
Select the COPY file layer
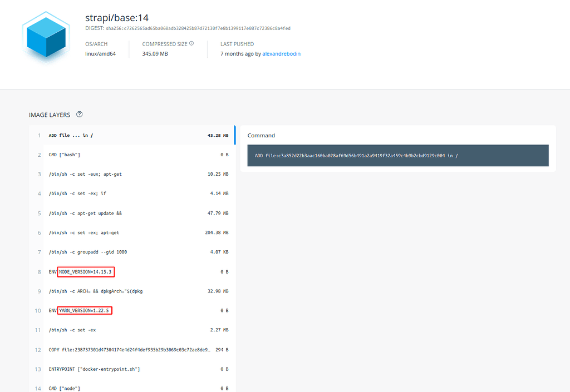[x=134, y=349]
